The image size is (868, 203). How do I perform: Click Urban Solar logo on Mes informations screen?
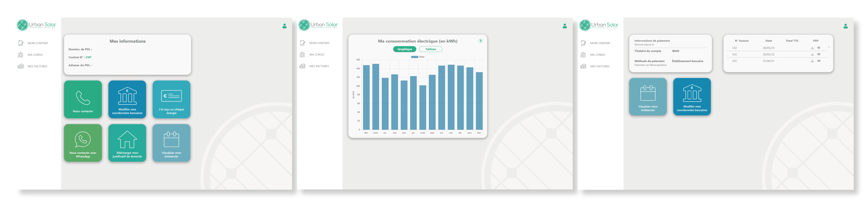(x=36, y=25)
